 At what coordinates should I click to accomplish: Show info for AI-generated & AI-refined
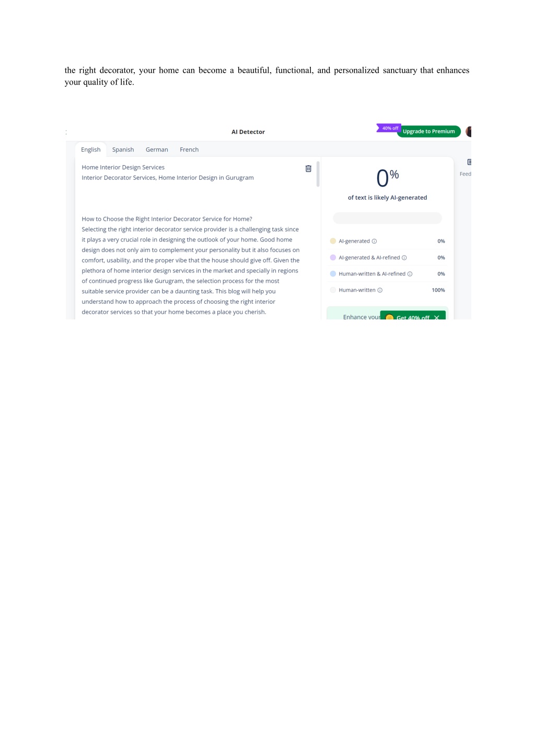[404, 258]
